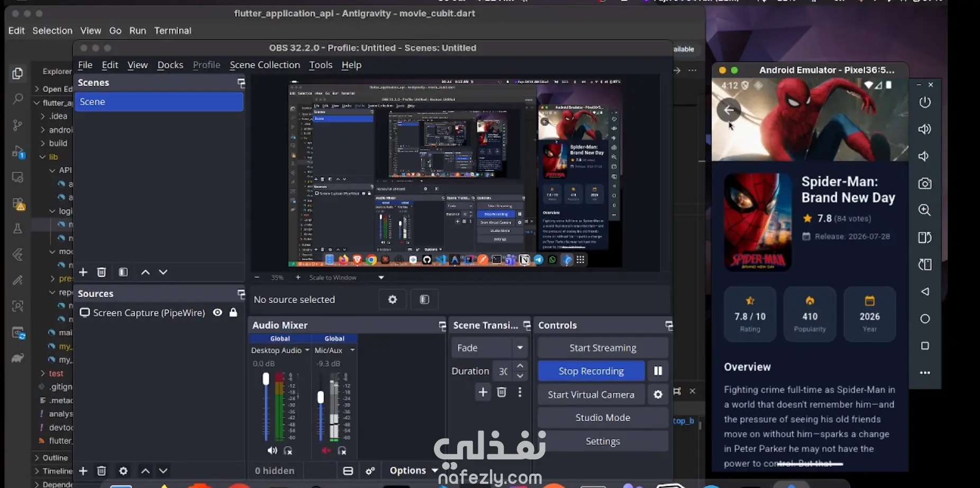Open OBS Tools menu
Screen dimensions: 980x488
pos(321,65)
